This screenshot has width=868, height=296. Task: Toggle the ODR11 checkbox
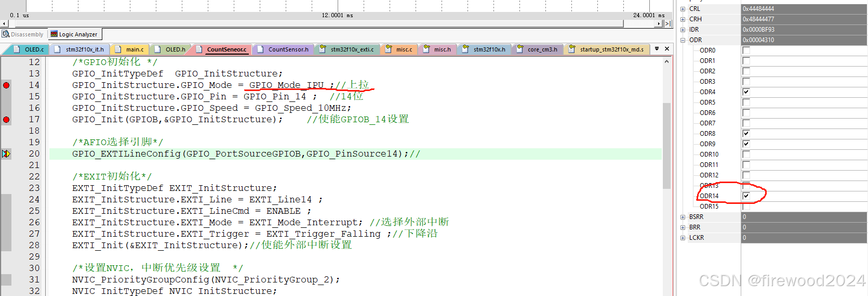[x=746, y=165]
